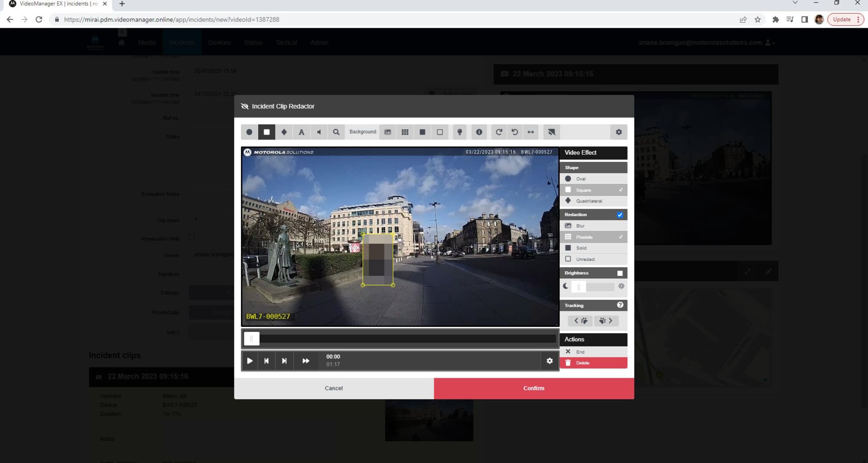Click the sun icon for brighter
Screen dimensions: 868x463
pyautogui.click(x=621, y=286)
